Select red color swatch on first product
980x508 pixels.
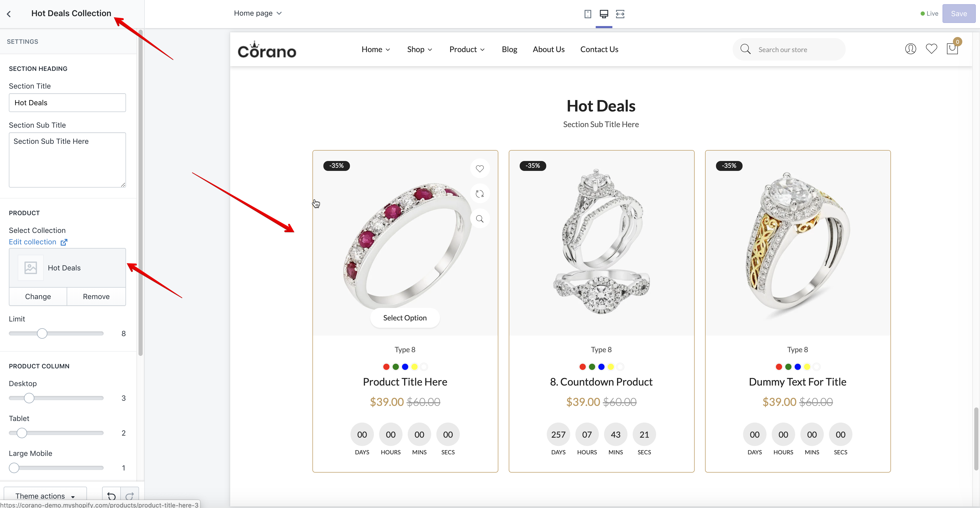click(x=386, y=367)
